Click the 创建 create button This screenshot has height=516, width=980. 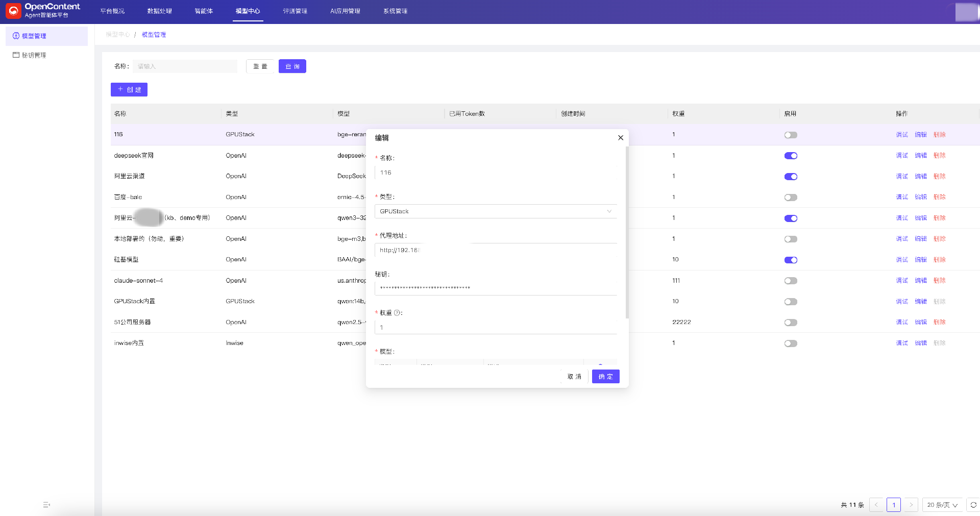(x=129, y=90)
